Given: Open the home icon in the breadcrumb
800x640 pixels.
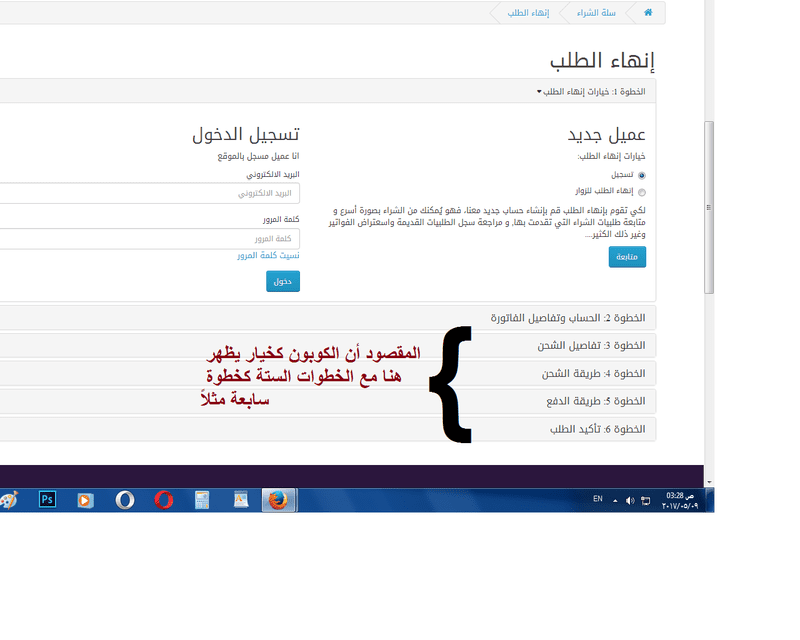Looking at the screenshot, I should (x=648, y=13).
